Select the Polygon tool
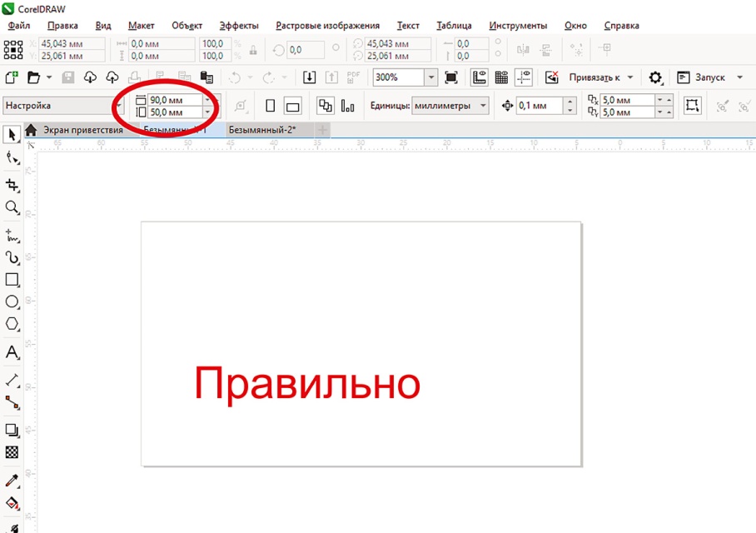 point(12,325)
